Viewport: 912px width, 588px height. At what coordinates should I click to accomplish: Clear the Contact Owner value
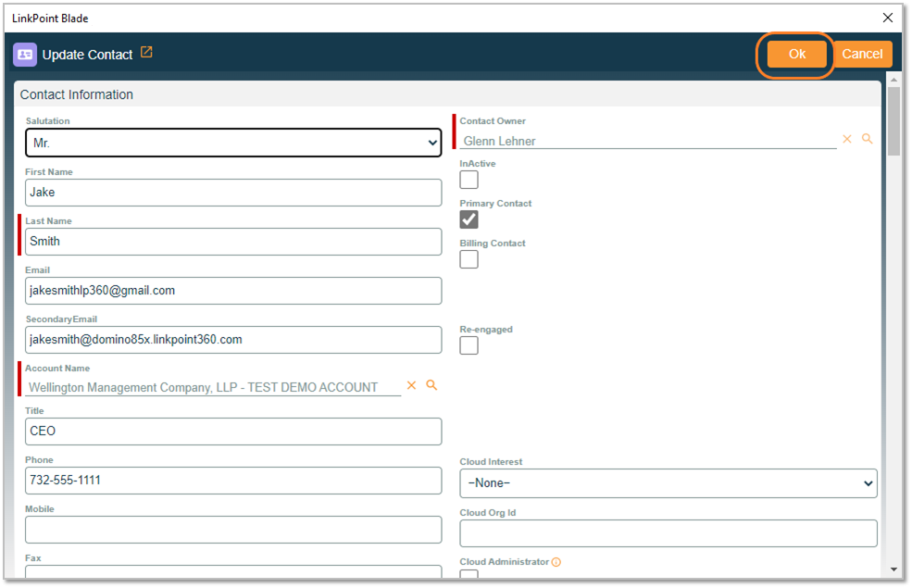847,139
